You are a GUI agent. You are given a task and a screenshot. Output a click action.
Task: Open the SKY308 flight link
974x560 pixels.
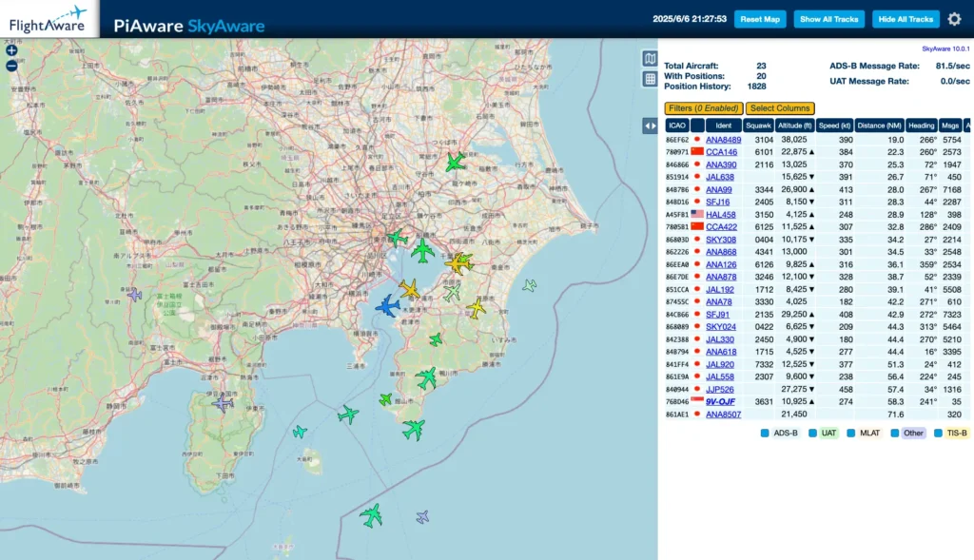point(721,240)
